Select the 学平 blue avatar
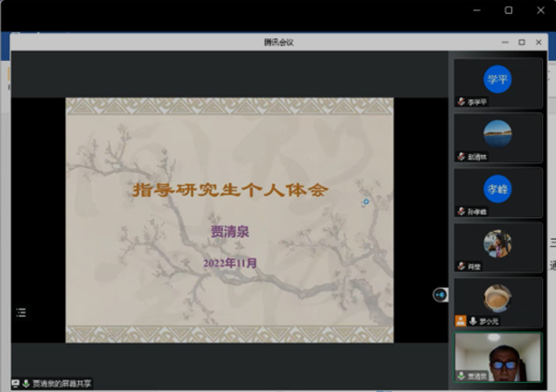This screenshot has width=556, height=392. [497, 79]
